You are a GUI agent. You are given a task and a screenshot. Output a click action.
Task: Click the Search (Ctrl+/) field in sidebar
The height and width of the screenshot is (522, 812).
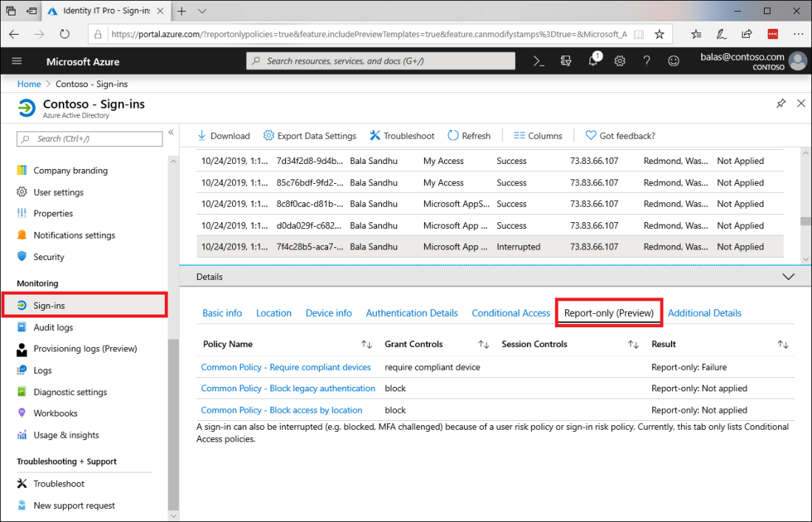point(89,139)
